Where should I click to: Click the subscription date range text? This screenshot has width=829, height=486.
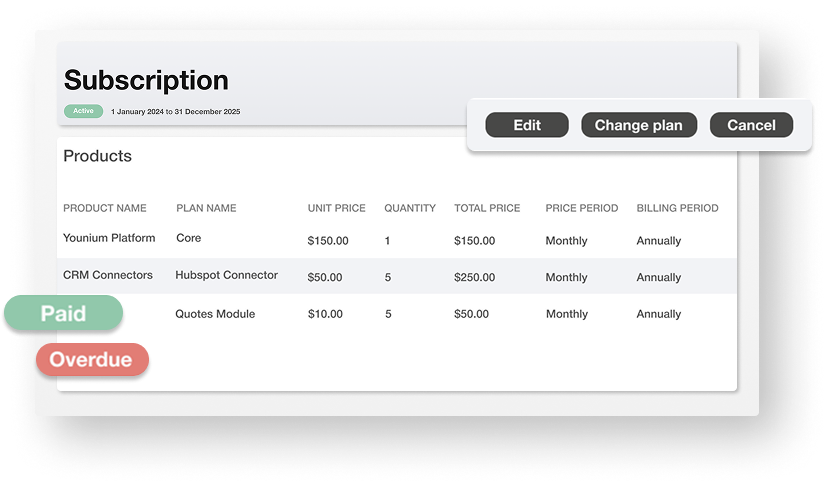pos(175,112)
